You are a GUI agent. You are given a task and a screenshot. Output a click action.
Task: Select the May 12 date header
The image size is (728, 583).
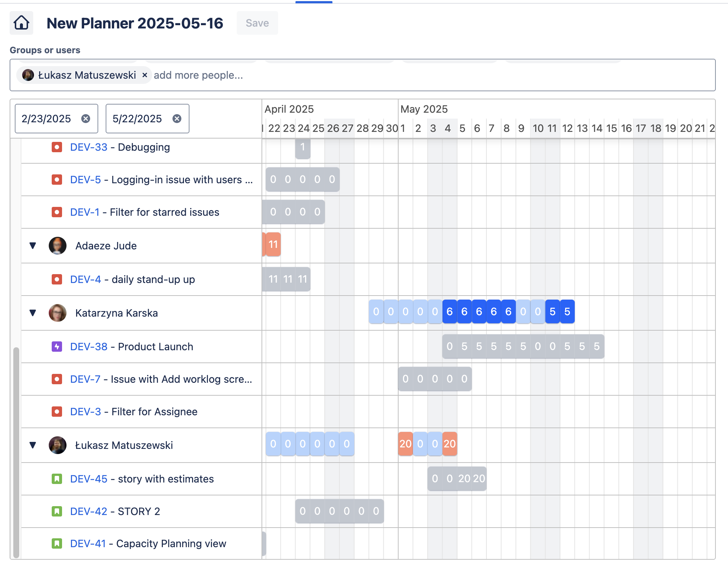click(x=567, y=128)
